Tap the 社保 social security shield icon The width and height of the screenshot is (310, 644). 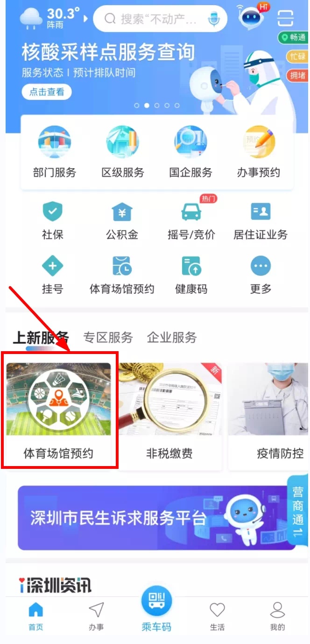coord(52,212)
